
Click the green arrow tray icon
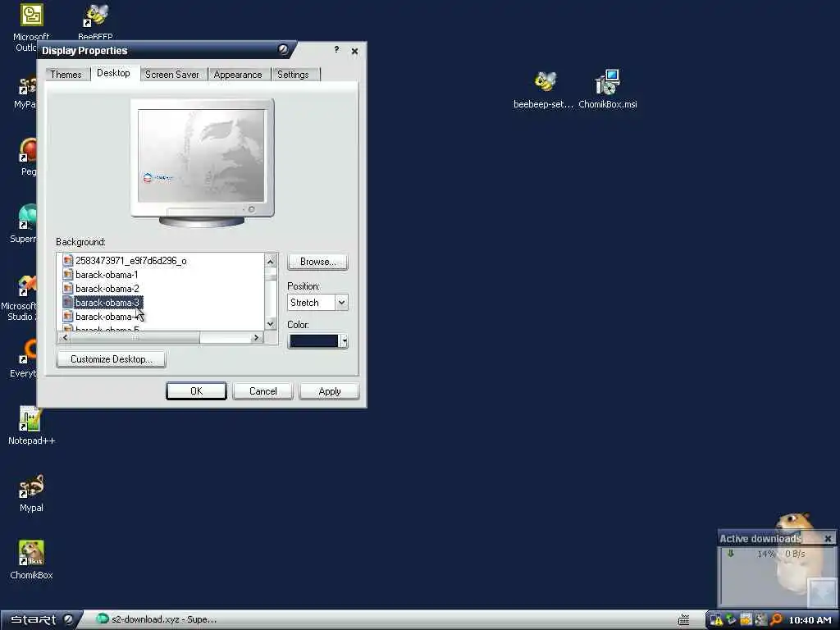[731, 620]
